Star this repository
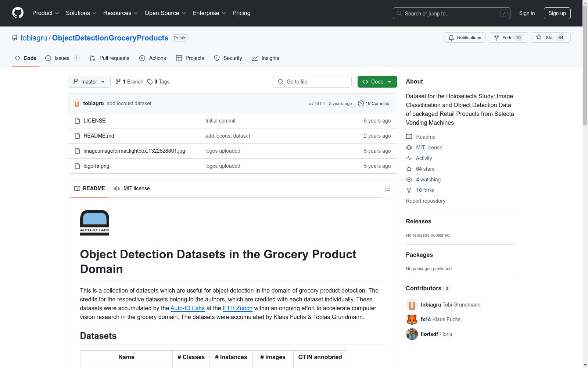This screenshot has height=368, width=588. 551,38
